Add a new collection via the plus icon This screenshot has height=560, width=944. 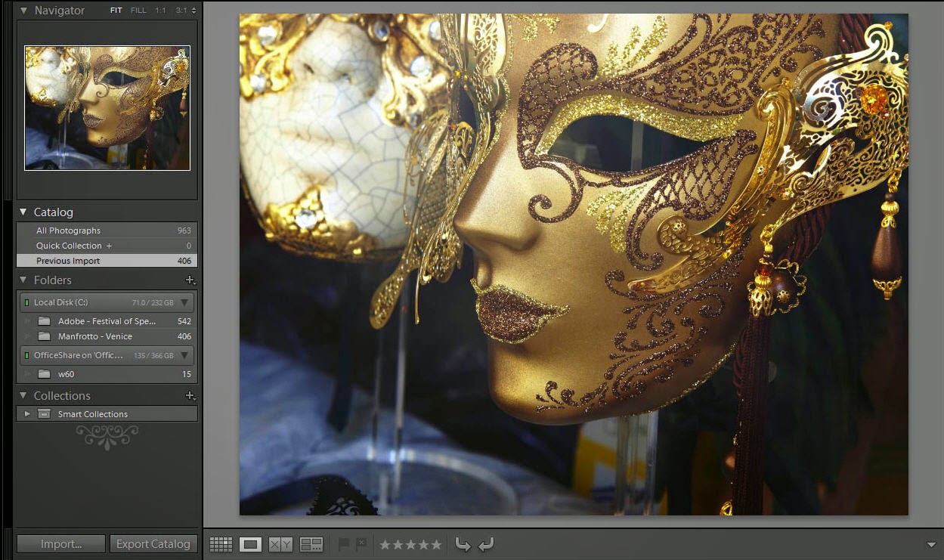pyautogui.click(x=190, y=395)
